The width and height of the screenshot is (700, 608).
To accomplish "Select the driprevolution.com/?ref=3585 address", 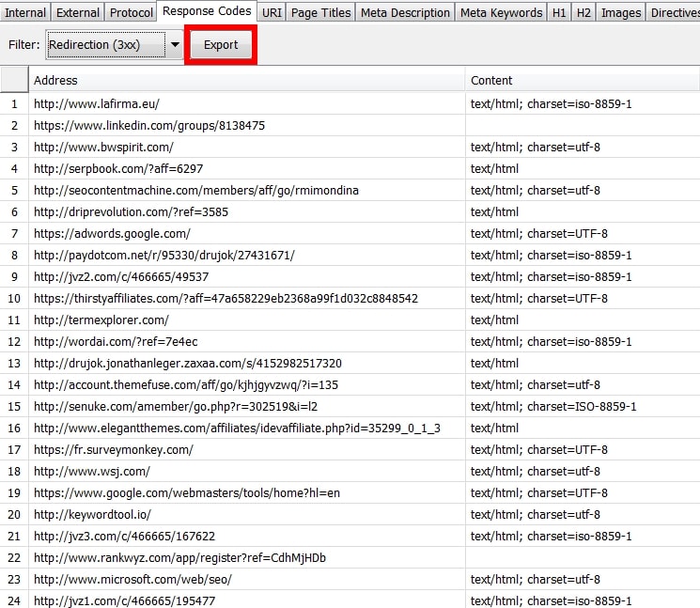I will click(x=131, y=212).
